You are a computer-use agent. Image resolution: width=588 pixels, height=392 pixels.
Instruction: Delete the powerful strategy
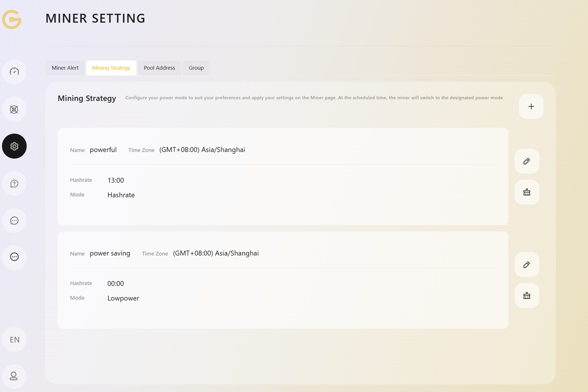[x=527, y=192]
